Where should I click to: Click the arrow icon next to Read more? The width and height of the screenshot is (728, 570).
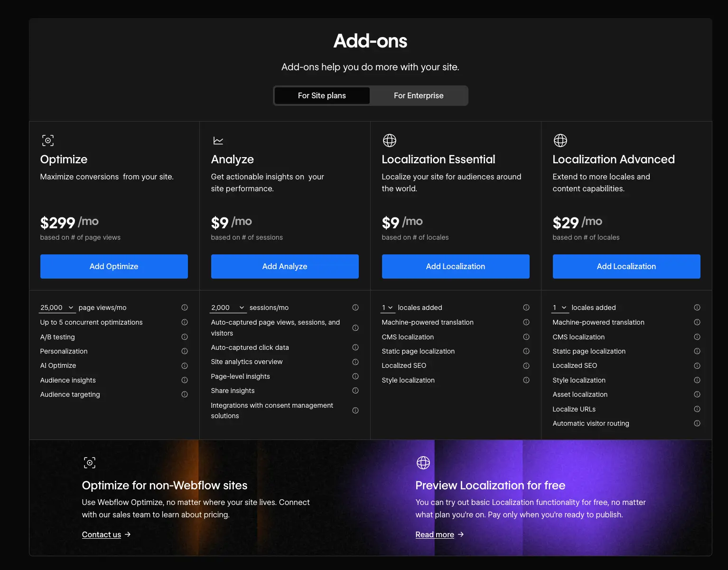(461, 534)
